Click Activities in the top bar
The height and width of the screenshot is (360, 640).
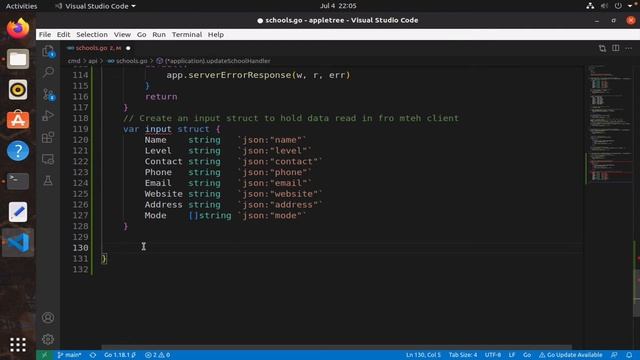coord(21,6)
